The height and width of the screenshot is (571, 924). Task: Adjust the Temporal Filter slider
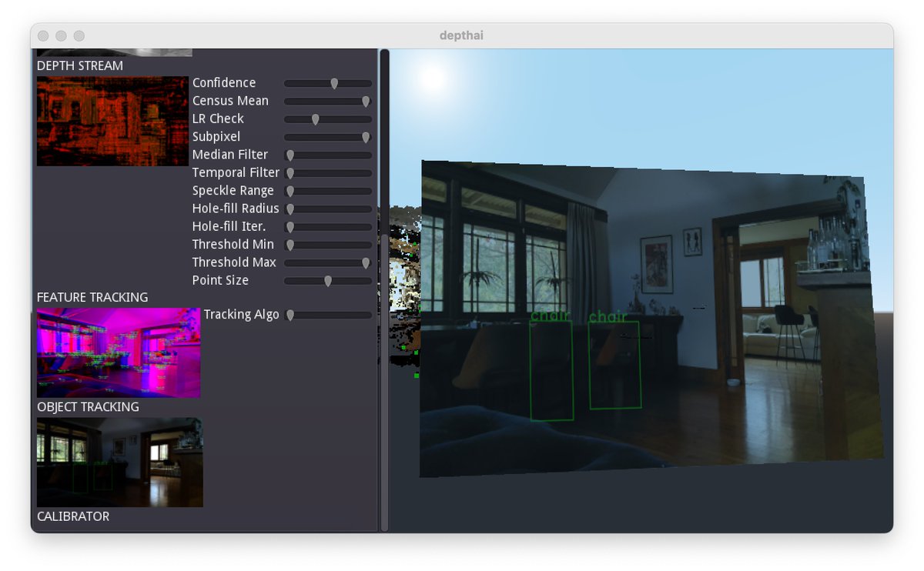click(328, 173)
